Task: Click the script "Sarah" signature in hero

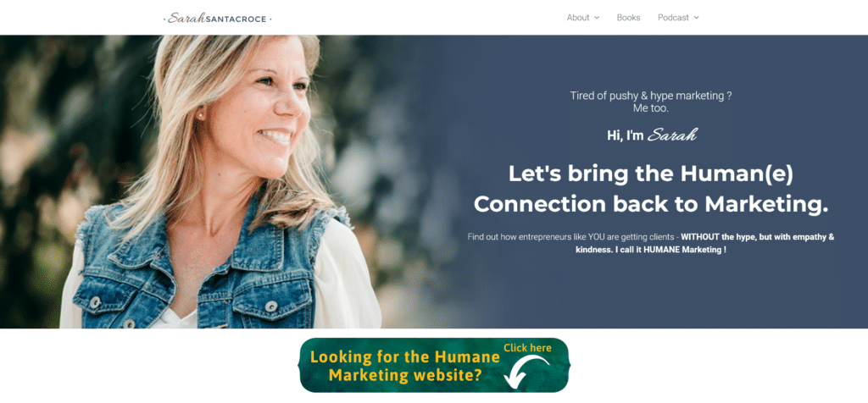Action: 672,135
